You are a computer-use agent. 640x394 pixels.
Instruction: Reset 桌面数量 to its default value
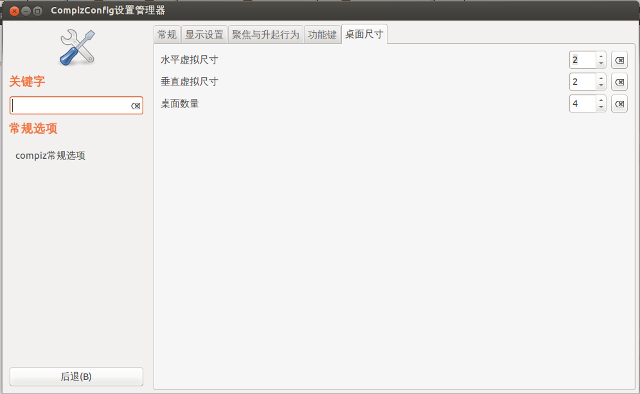click(x=619, y=104)
